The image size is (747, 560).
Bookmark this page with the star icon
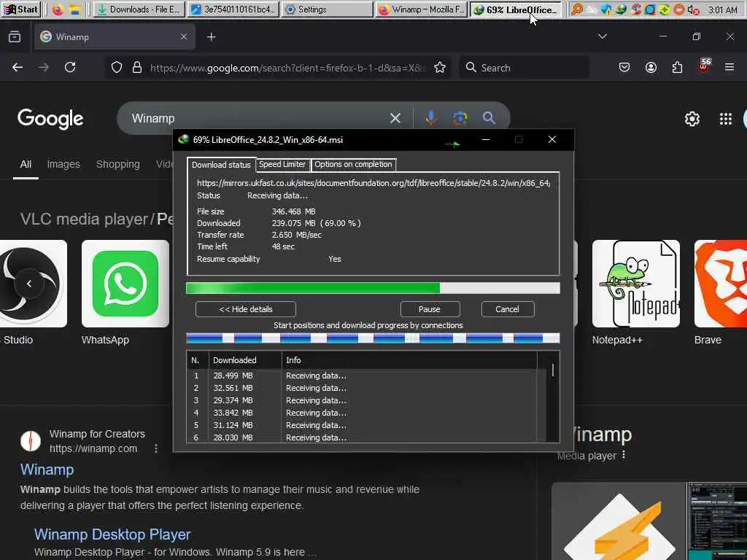440,67
